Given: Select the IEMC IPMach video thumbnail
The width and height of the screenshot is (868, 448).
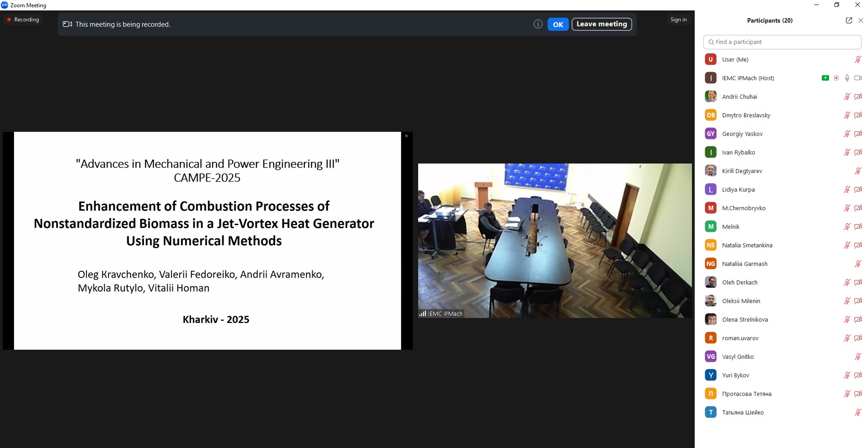Looking at the screenshot, I should 554,241.
